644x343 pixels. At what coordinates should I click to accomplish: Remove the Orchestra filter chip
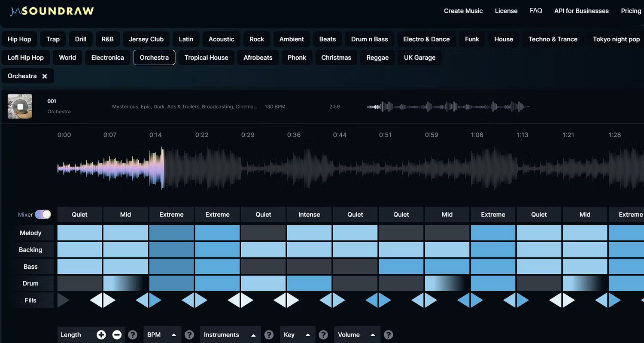pyautogui.click(x=45, y=76)
